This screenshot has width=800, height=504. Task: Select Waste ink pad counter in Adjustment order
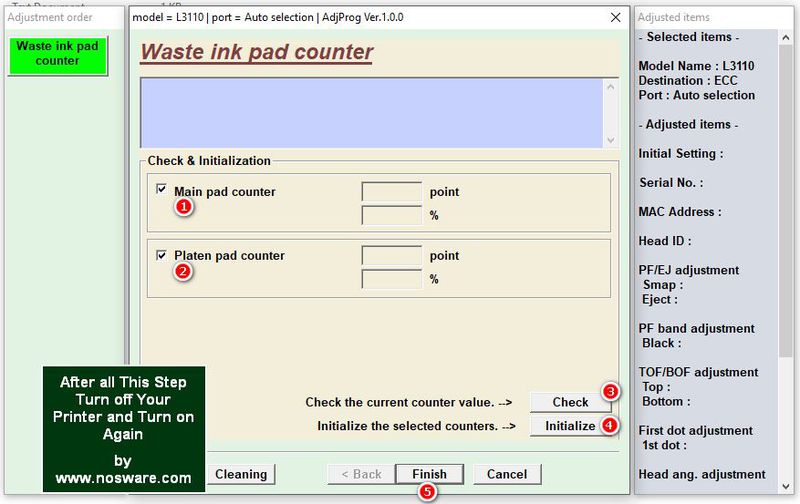[58, 54]
